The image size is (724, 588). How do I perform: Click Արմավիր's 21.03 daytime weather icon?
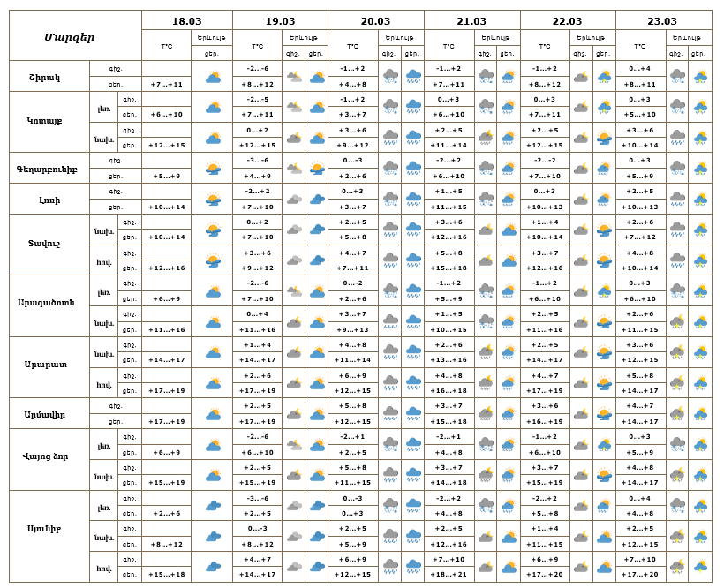click(x=509, y=413)
